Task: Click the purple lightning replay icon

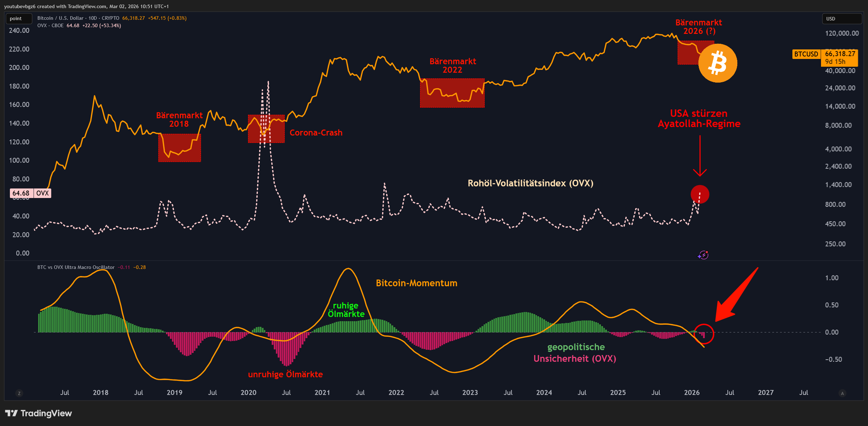Action: pyautogui.click(x=703, y=255)
